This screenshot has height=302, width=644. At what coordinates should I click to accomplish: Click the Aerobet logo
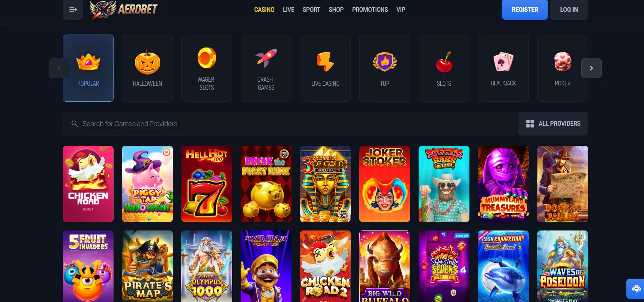coord(124,9)
